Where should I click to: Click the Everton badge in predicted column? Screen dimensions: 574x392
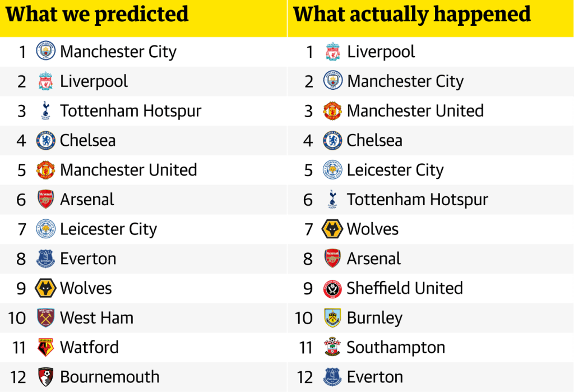point(45,259)
